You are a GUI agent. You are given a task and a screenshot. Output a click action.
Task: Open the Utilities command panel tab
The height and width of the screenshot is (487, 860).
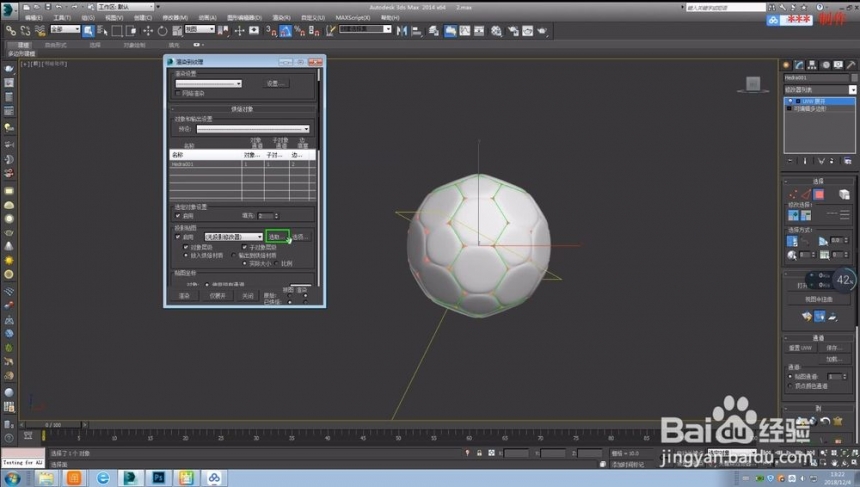851,65
